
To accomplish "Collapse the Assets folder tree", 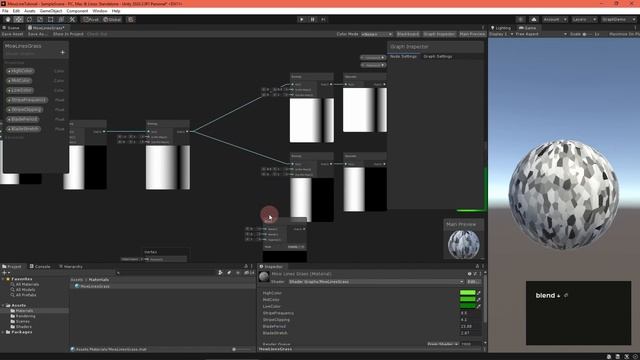I will pos(3,305).
